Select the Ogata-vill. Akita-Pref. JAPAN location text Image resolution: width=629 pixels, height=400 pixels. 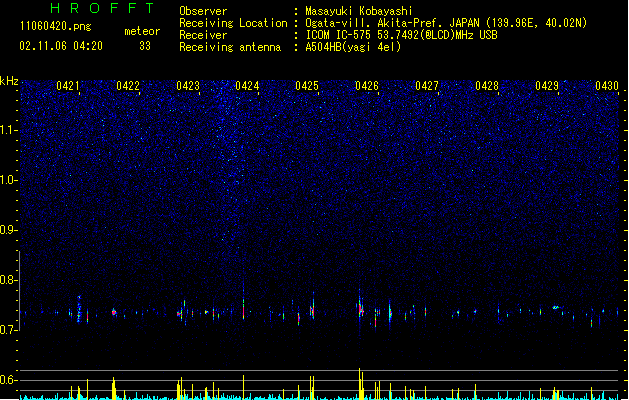coord(446,23)
